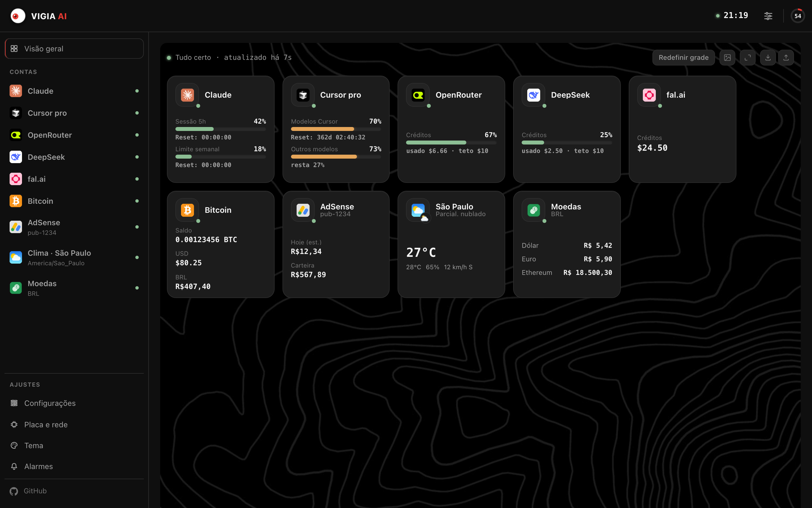Click the download icon in the toolbar
The width and height of the screenshot is (812, 508).
pos(768,58)
